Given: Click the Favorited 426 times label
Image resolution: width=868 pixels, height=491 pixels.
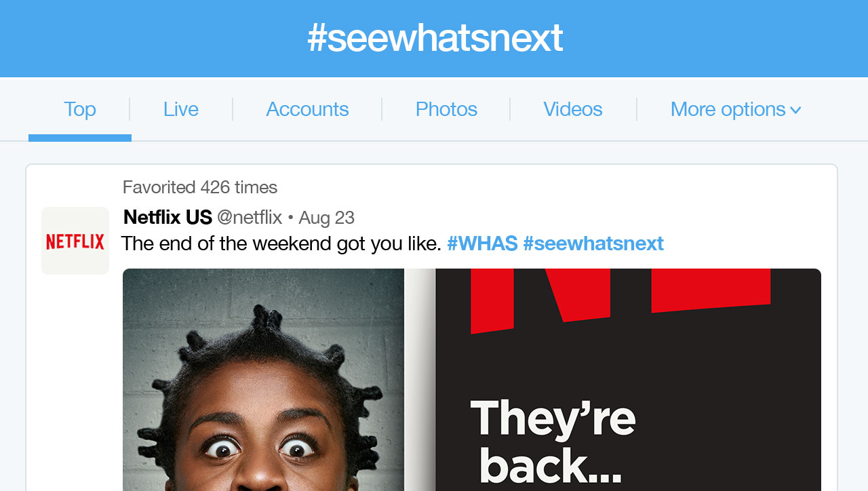Looking at the screenshot, I should (200, 187).
